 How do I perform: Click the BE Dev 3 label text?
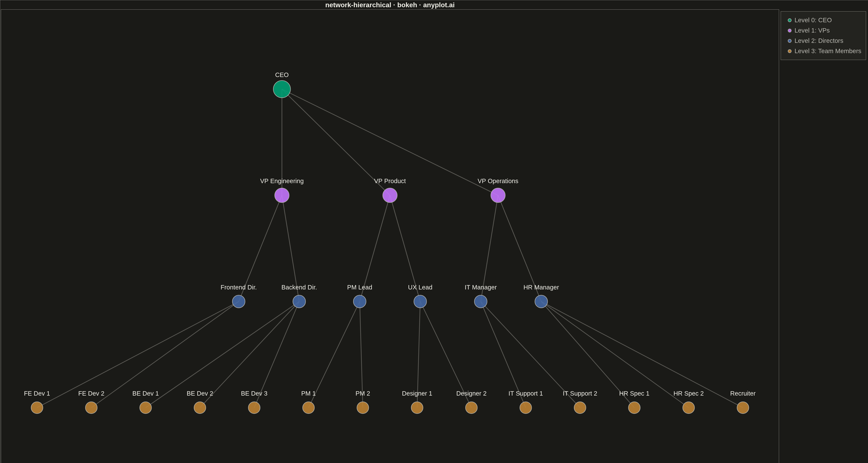click(254, 394)
